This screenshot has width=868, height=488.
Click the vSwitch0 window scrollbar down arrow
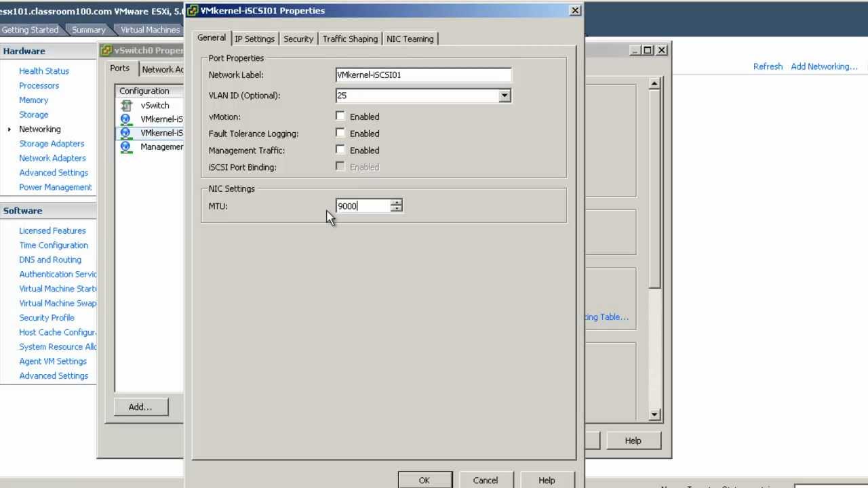[654, 414]
